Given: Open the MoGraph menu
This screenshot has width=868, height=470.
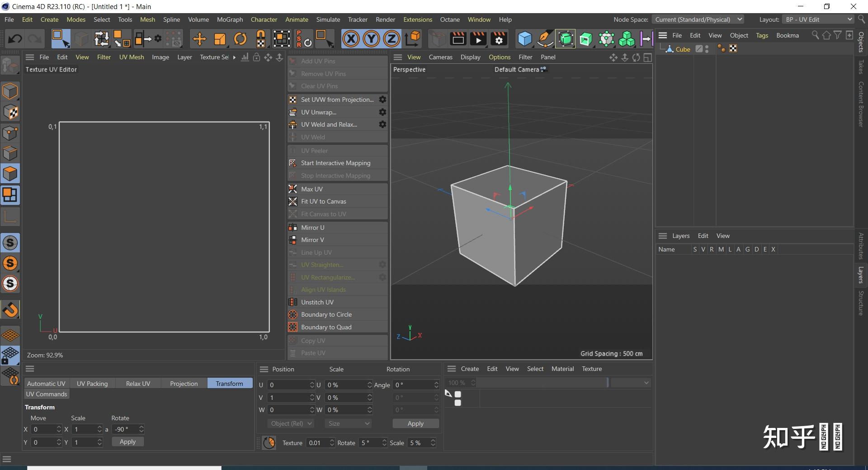Looking at the screenshot, I should [x=230, y=19].
